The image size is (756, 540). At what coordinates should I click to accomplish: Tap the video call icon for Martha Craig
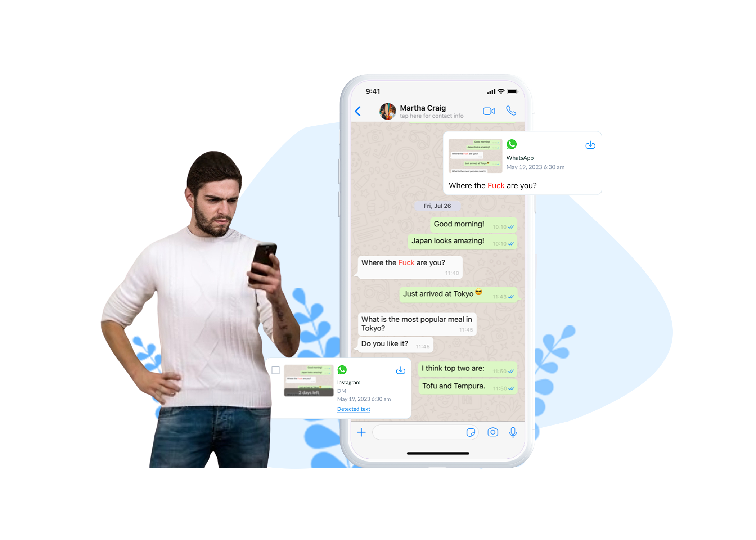click(489, 111)
